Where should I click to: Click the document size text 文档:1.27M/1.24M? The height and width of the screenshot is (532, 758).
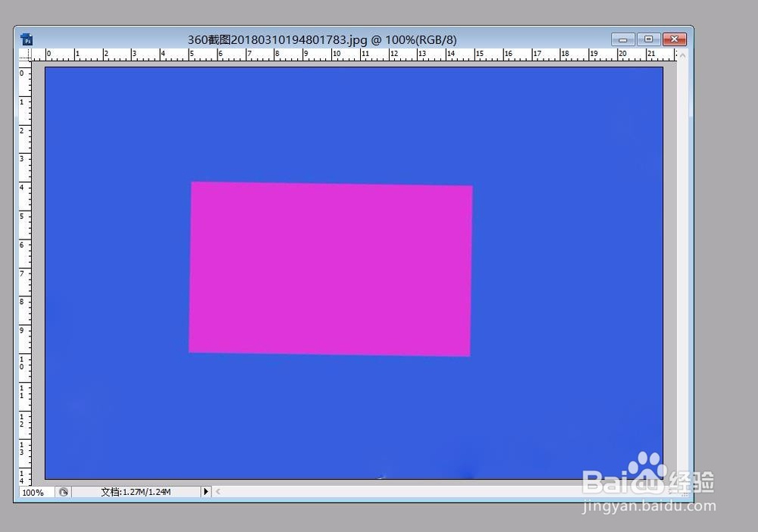tap(136, 492)
